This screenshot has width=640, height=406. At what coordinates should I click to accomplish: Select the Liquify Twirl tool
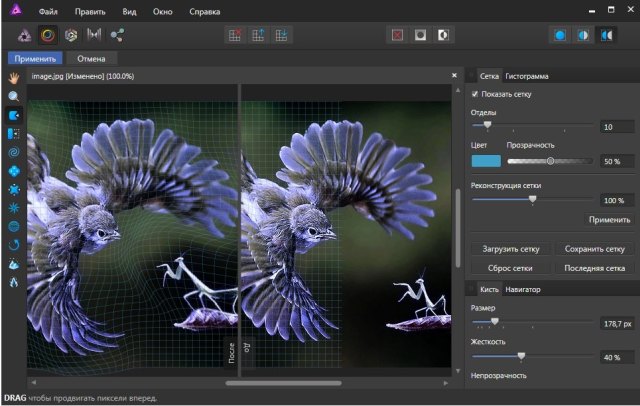pos(14,153)
